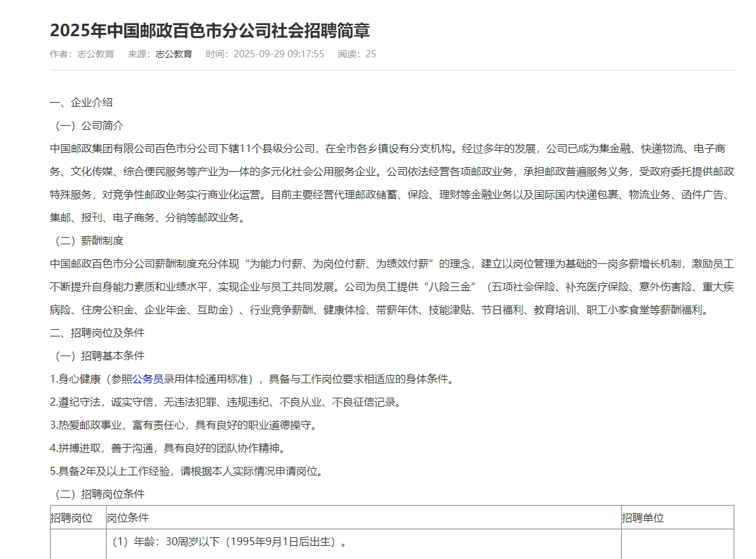Image resolution: width=756 pixels, height=559 pixels.
Task: Click the line starting 4.拼搏进取，善于沟通
Action: [x=168, y=448]
